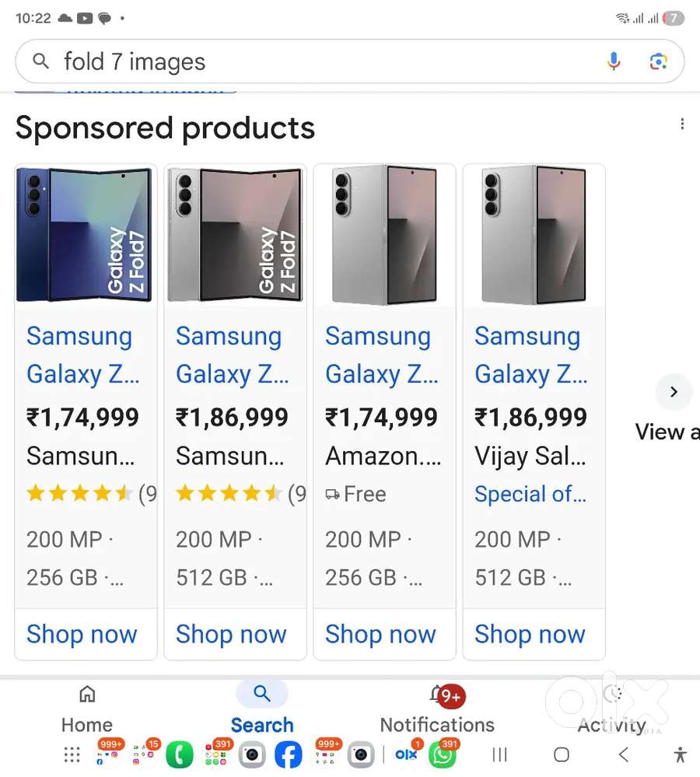This screenshot has height=777, width=700.
Task: Open the blue Galaxy Z Fold7 image
Action: click(86, 235)
